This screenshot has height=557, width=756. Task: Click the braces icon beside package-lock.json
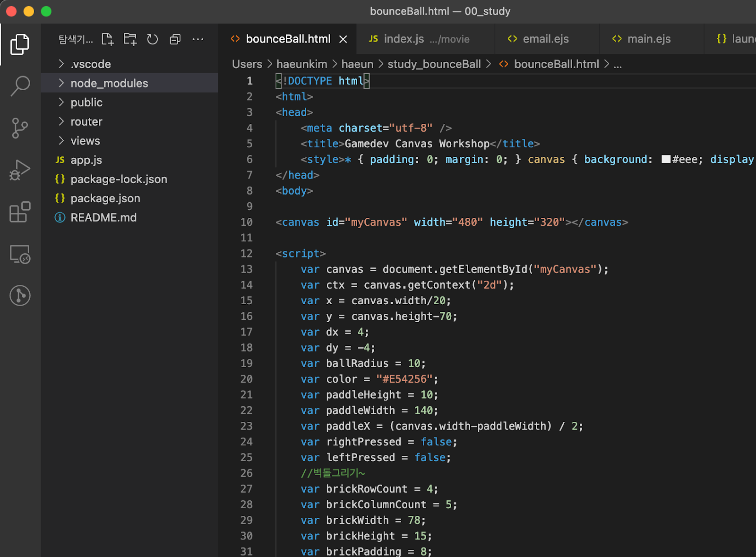click(x=60, y=179)
